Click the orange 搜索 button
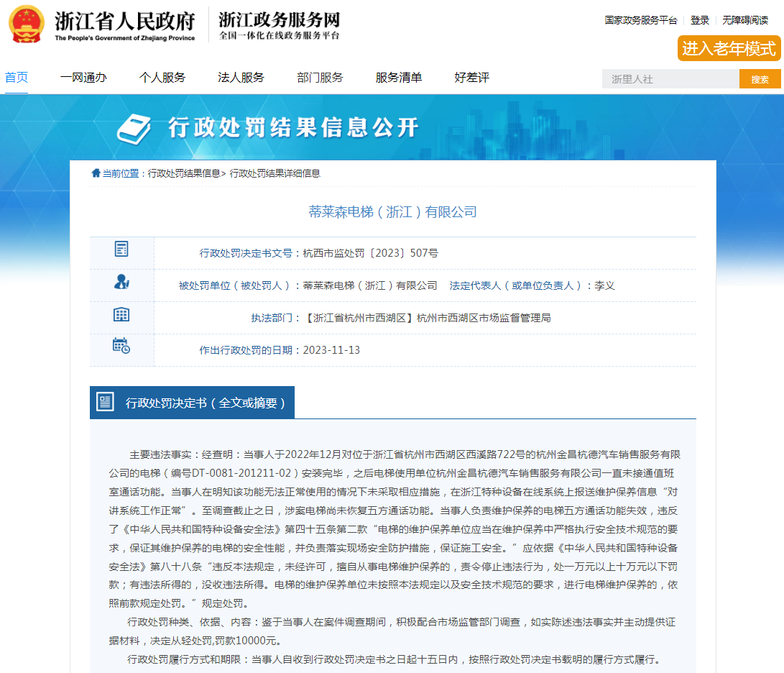Viewport: 784px width, 673px height. click(760, 79)
